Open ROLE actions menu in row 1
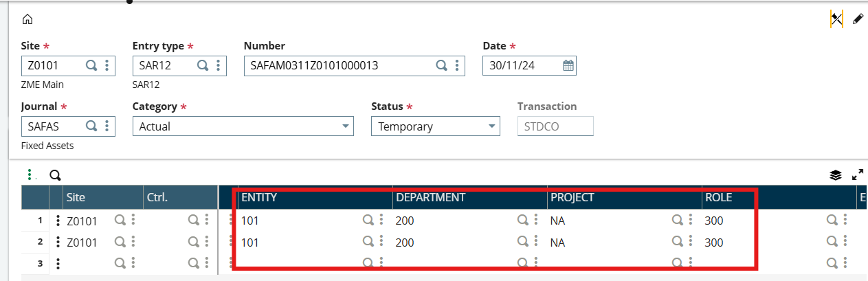The height and width of the screenshot is (281, 868). (x=845, y=221)
